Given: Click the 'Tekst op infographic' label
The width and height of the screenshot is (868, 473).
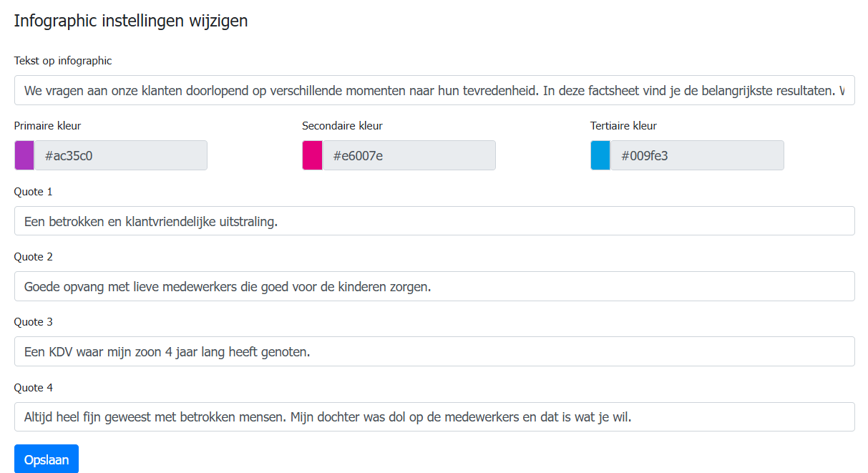Looking at the screenshot, I should coord(63,61).
